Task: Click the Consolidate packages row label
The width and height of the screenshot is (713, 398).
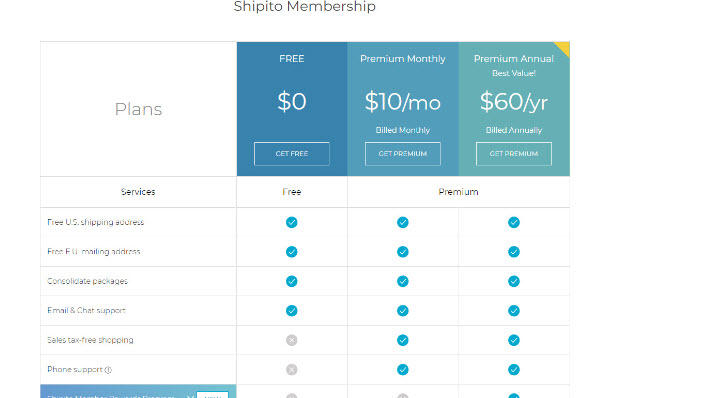Action: coord(87,281)
